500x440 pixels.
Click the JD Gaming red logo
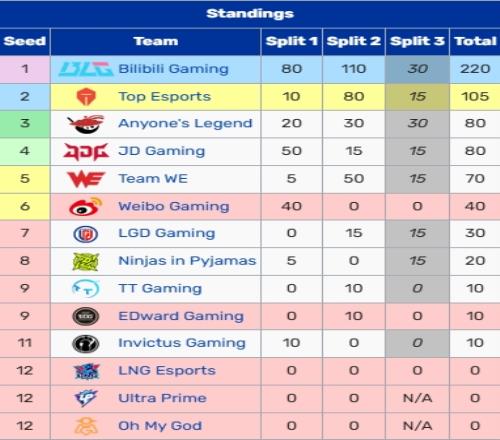pos(86,151)
